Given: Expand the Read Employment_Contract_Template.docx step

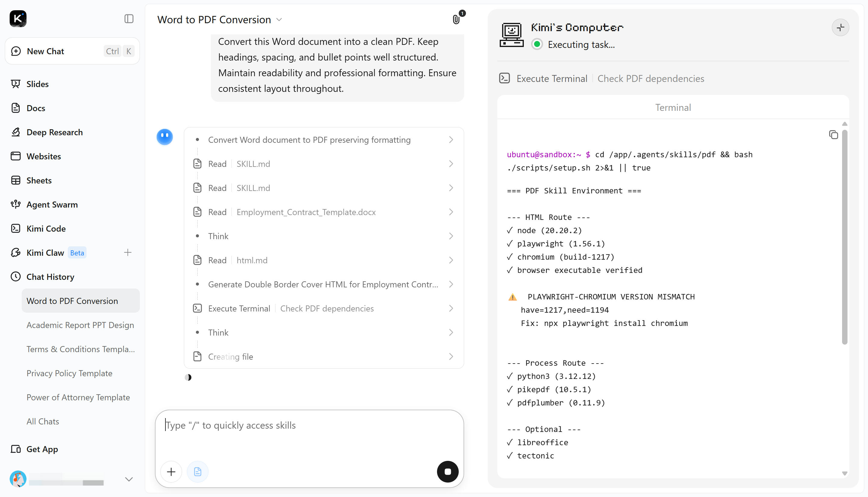Looking at the screenshot, I should tap(324, 212).
